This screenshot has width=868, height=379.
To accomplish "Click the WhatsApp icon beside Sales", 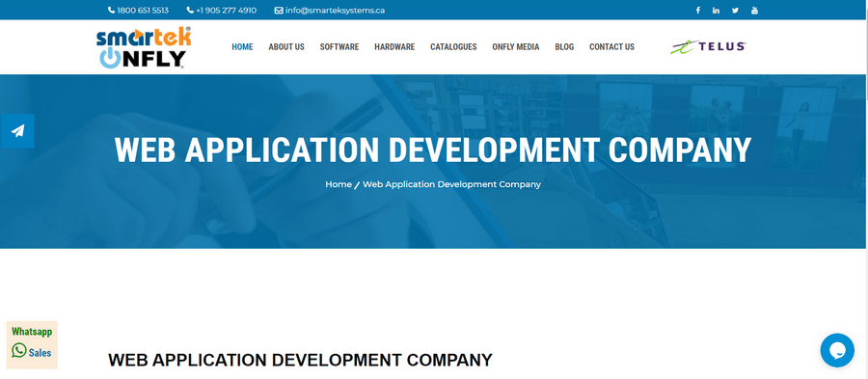I will [x=19, y=350].
